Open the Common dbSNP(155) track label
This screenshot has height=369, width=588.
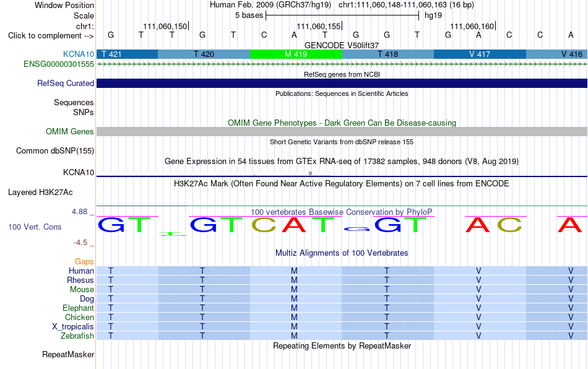coord(54,150)
